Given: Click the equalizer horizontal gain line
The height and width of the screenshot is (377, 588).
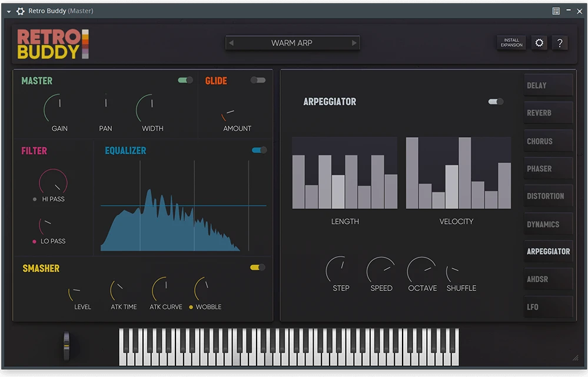Looking at the screenshot, I should 184,206.
